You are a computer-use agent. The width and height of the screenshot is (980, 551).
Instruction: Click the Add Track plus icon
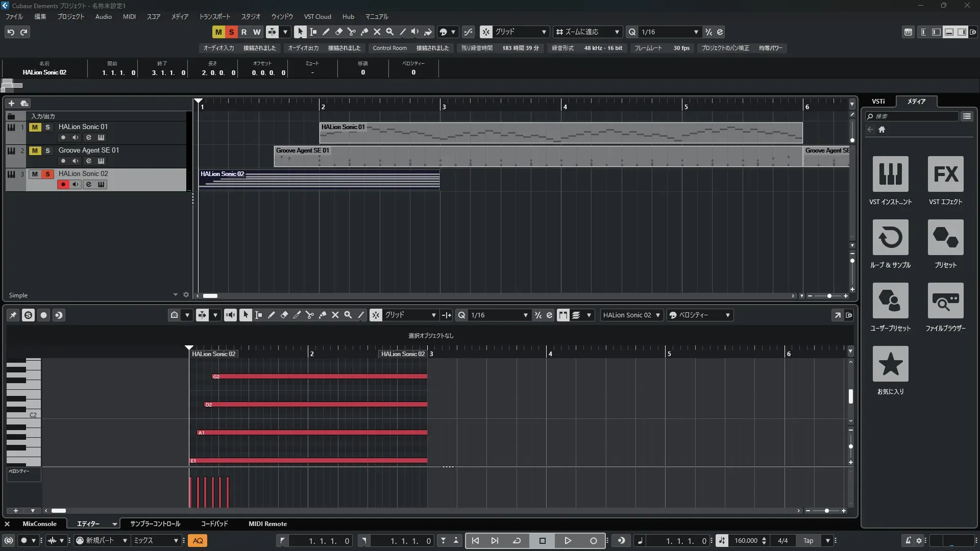pyautogui.click(x=11, y=103)
